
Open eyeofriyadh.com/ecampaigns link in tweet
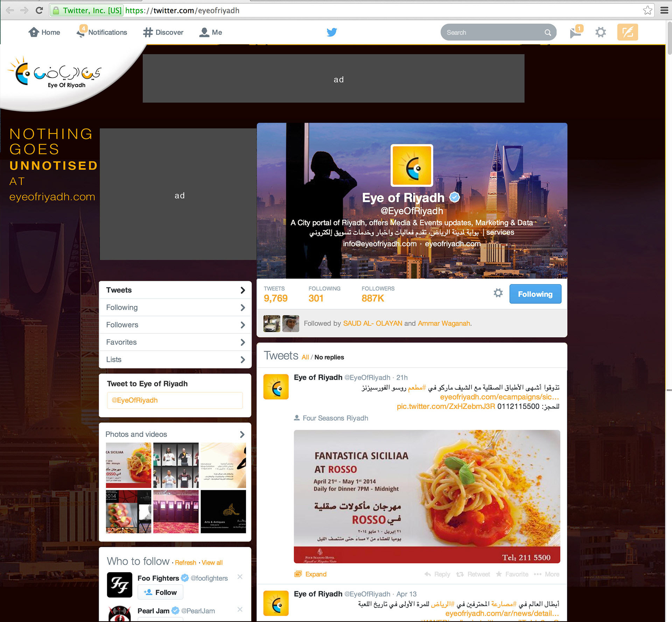click(499, 397)
